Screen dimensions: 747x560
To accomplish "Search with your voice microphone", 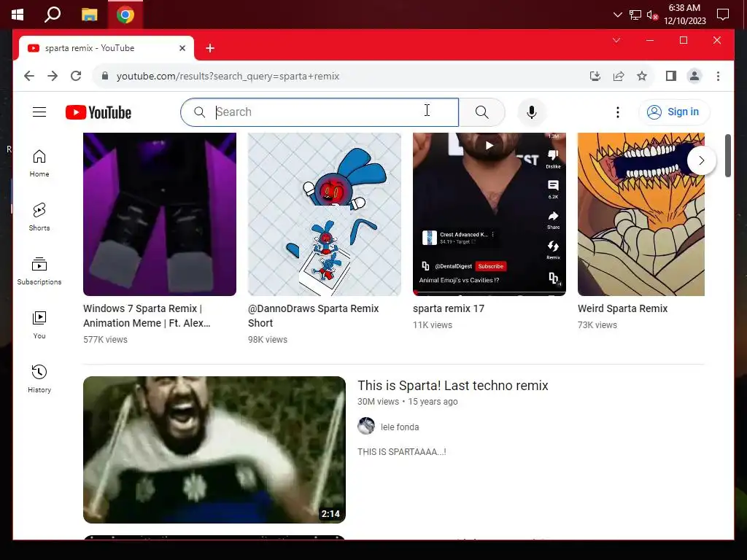I will [532, 112].
